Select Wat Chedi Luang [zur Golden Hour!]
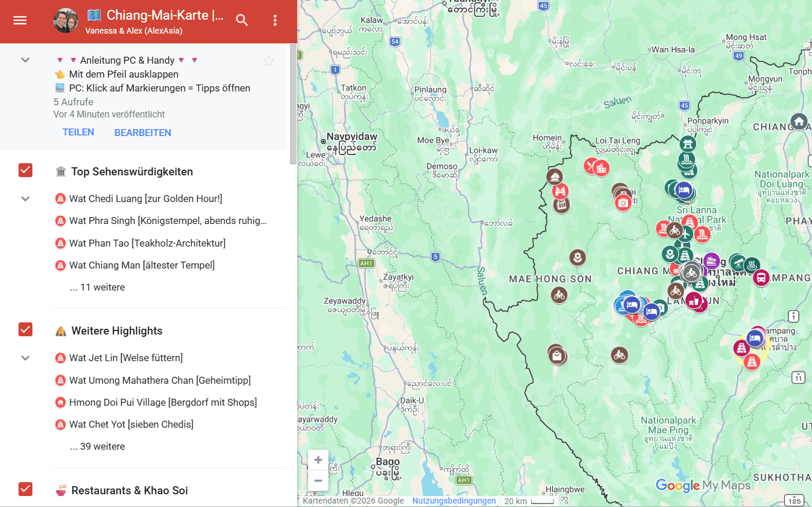Viewport: 812px width, 507px height. (146, 199)
